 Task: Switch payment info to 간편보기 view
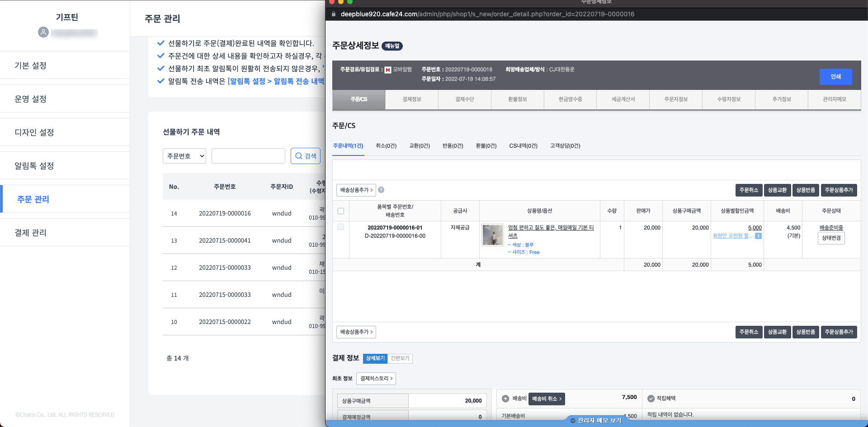click(x=400, y=358)
